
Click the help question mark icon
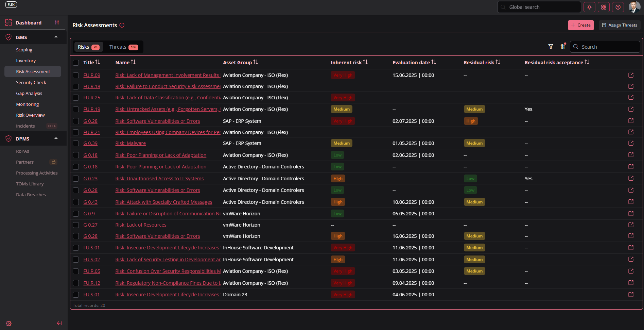point(618,7)
